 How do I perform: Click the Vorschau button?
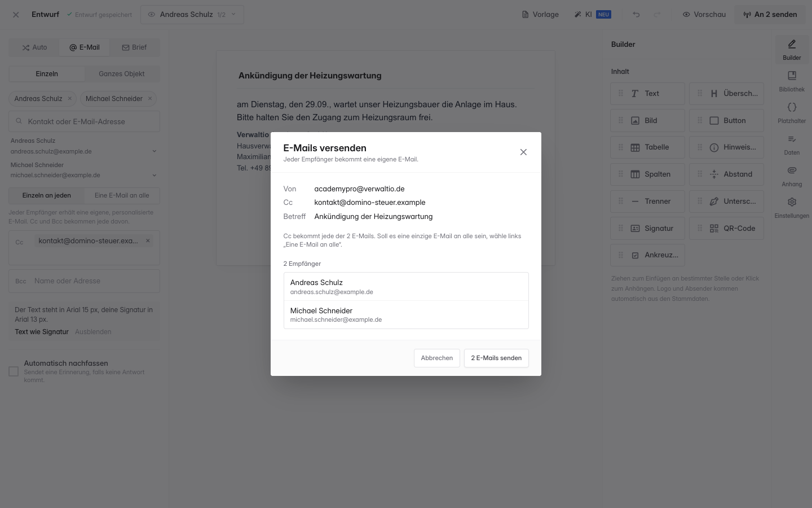coord(704,15)
